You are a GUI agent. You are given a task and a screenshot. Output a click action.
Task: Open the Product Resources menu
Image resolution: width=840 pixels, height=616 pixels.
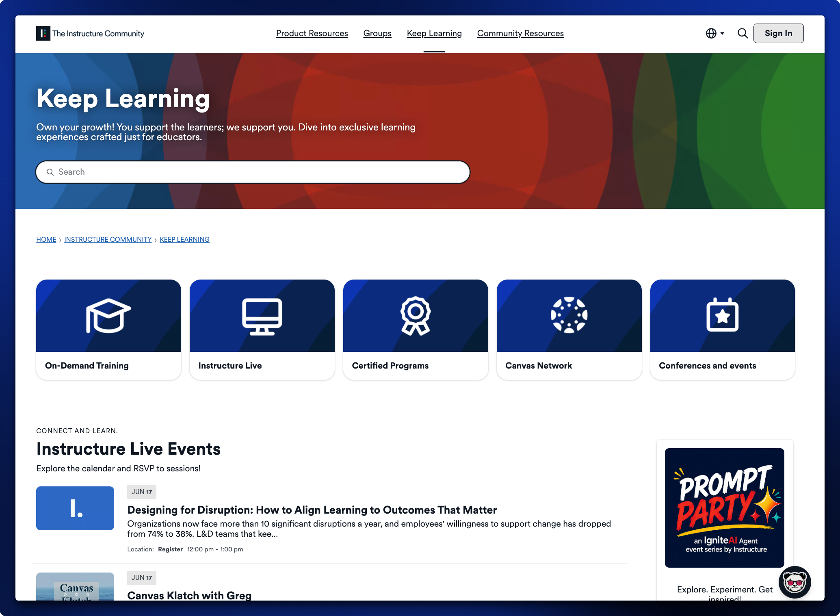[312, 33]
